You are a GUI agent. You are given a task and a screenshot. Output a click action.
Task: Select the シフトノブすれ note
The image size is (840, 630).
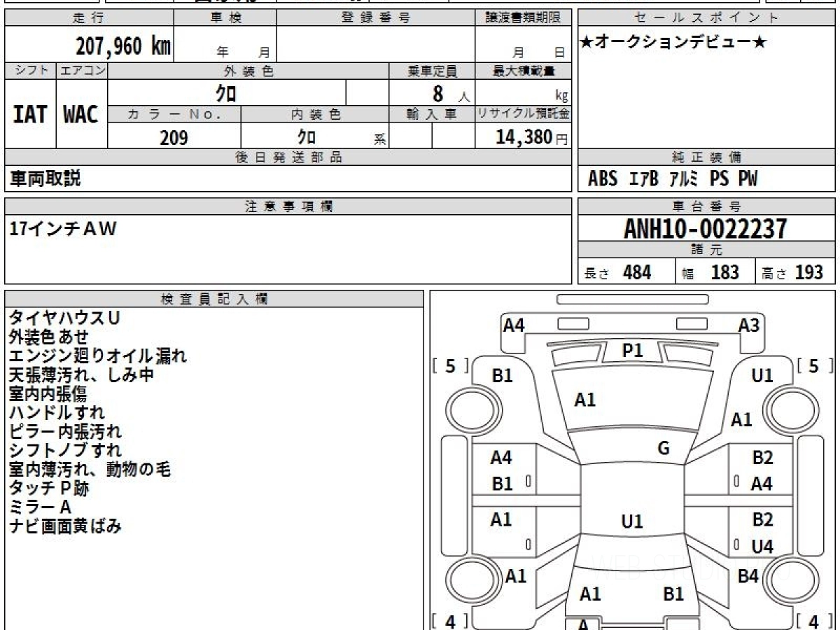pos(66,451)
